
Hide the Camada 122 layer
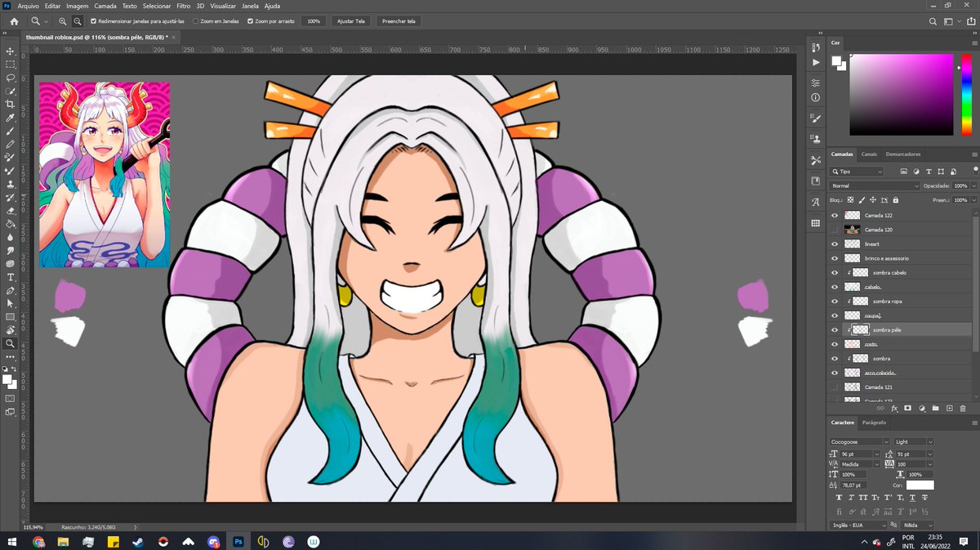pos(835,216)
